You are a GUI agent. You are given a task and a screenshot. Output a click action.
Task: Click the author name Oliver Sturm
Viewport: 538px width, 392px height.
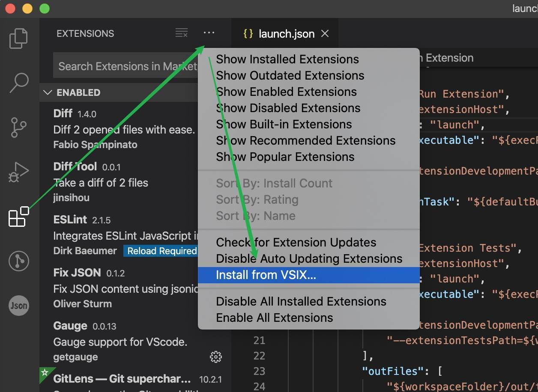click(x=82, y=304)
